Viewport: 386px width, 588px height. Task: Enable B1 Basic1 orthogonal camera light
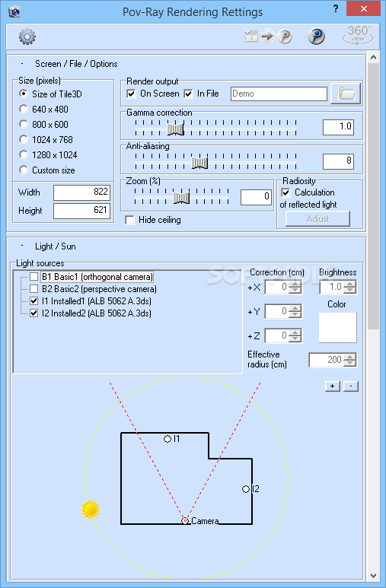[x=34, y=277]
